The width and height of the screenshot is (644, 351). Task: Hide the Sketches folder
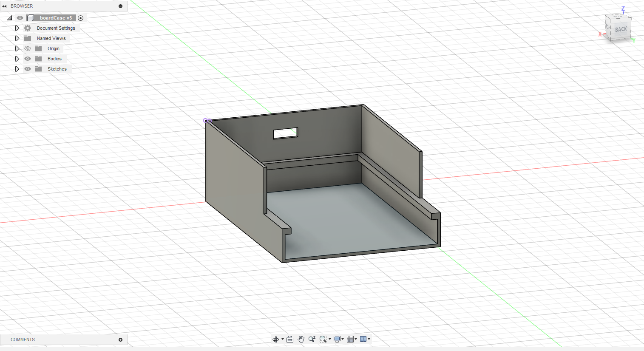[28, 69]
